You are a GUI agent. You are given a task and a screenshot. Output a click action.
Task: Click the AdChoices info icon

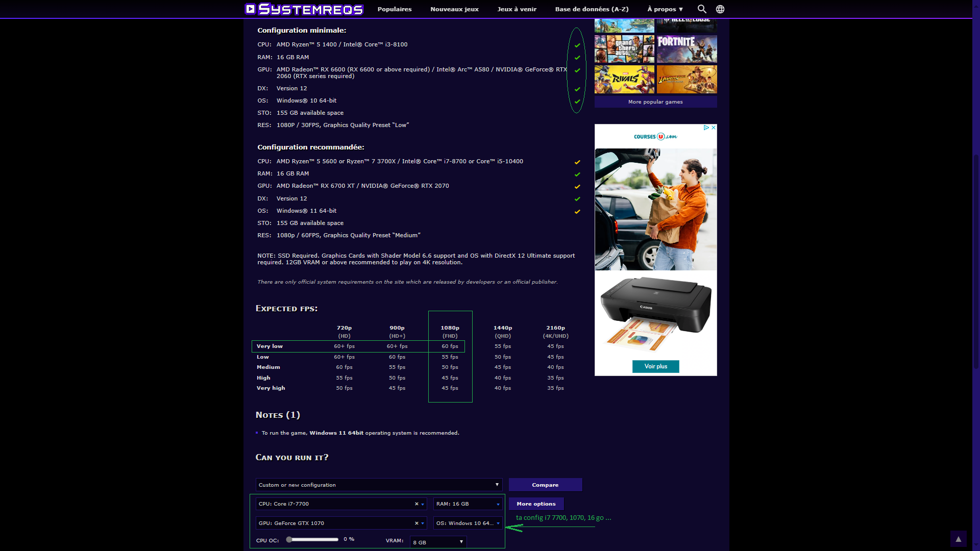[x=706, y=128]
